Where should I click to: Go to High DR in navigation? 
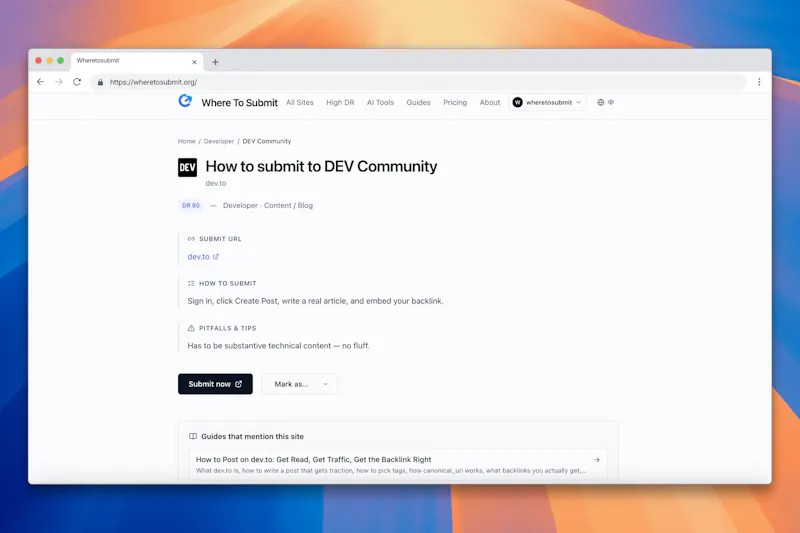(x=340, y=102)
